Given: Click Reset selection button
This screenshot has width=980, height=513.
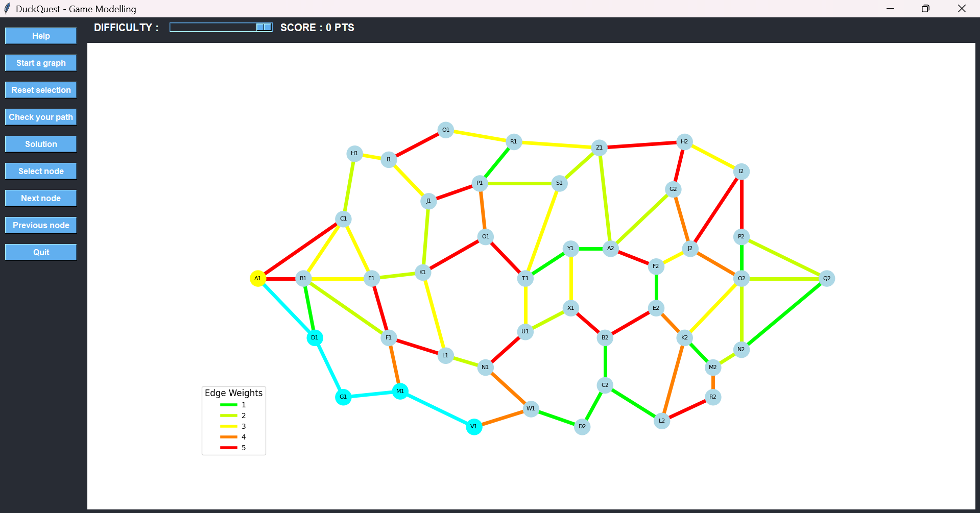Looking at the screenshot, I should tap(41, 90).
